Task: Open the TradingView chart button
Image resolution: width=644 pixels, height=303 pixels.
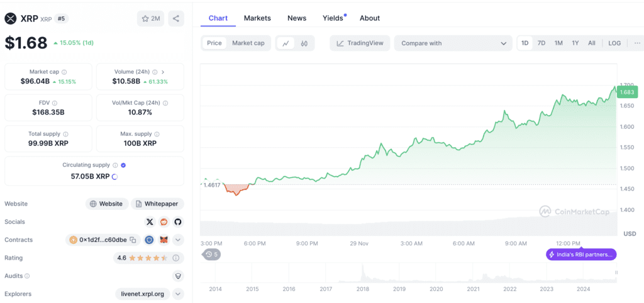Action: [360, 43]
